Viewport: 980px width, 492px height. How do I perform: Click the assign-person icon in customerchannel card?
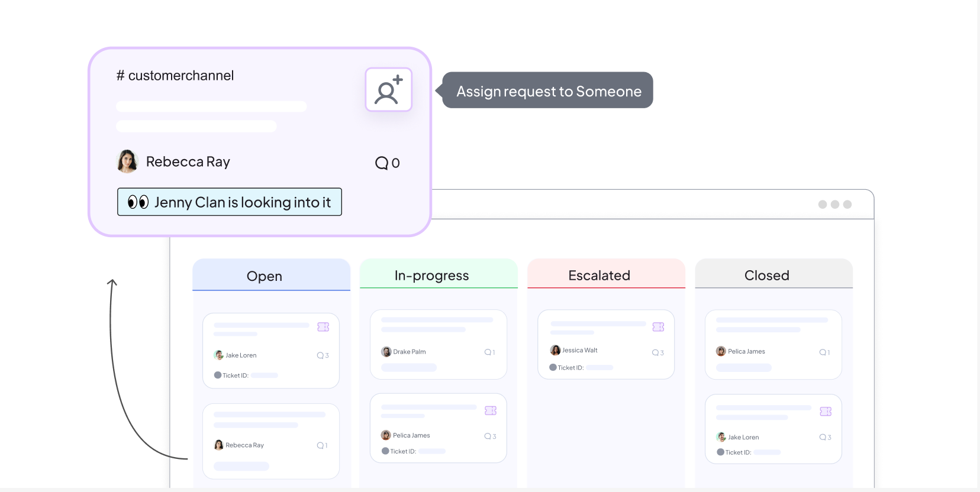click(x=388, y=90)
